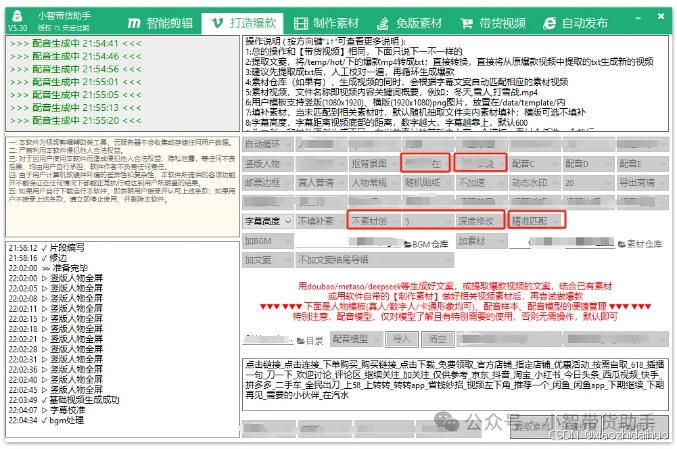
Task: Expand the 不加速 speed dropdown
Action: [x=482, y=183]
